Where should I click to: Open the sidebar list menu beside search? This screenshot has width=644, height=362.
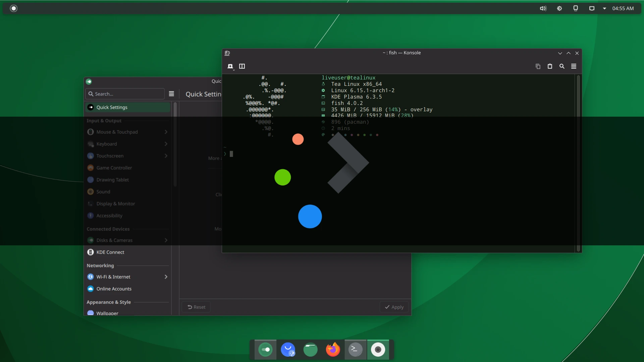[x=171, y=94]
